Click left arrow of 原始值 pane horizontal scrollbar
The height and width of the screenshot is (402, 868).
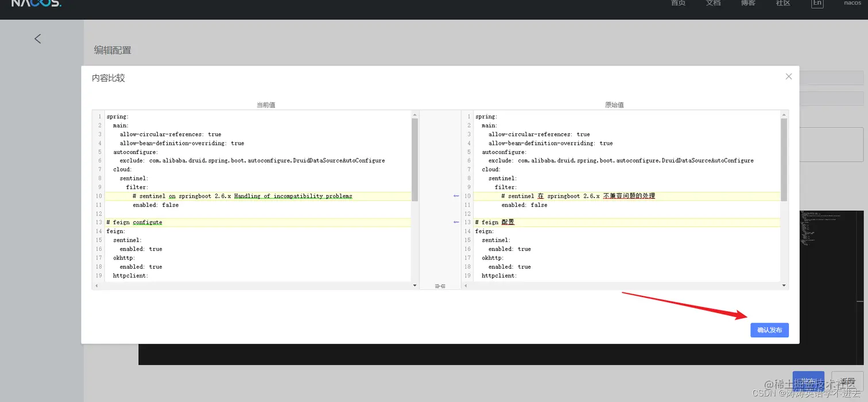coord(465,285)
